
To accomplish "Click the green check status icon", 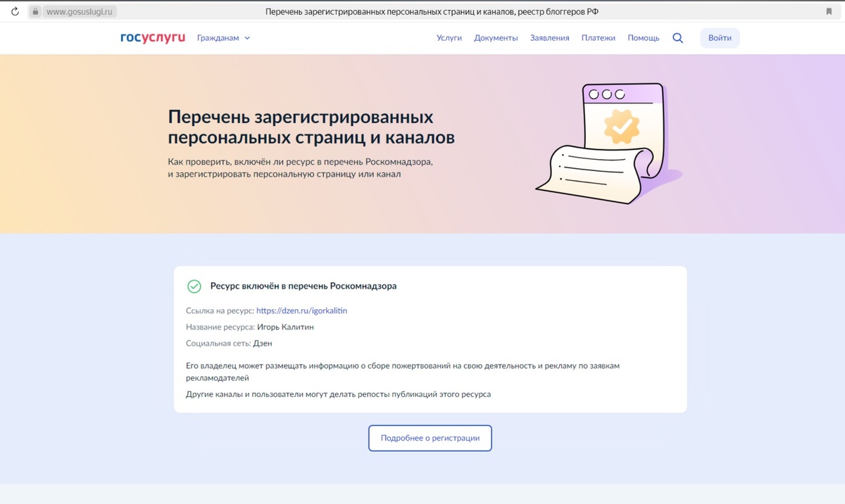I will [x=194, y=286].
